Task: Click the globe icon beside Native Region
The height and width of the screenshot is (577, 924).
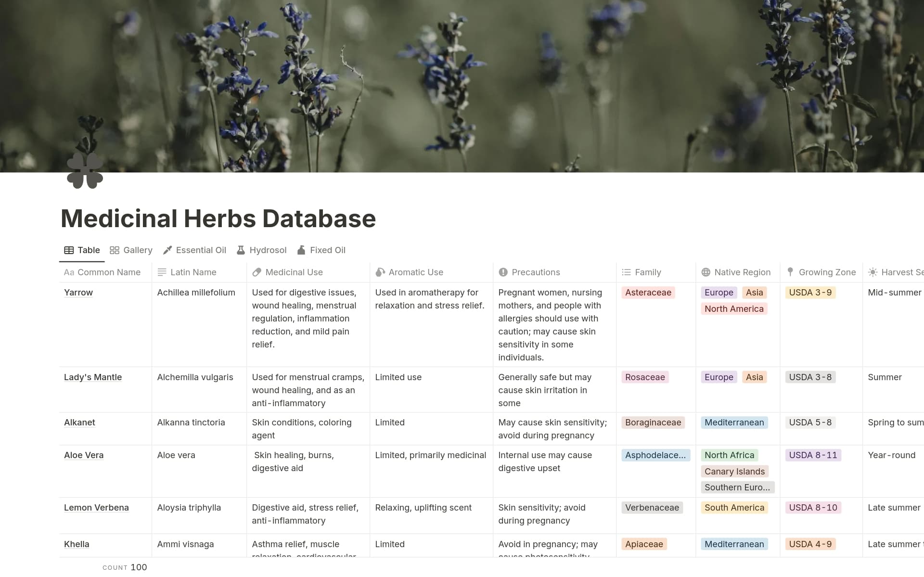Action: point(706,272)
